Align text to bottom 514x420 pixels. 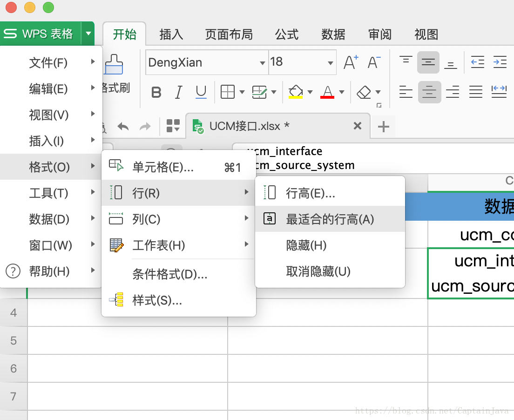point(451,65)
